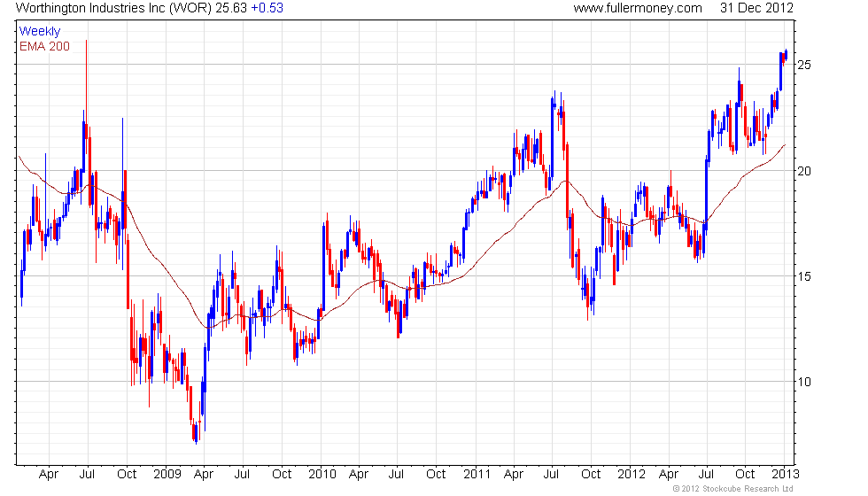868x496 pixels.
Task: Click the Weekly legend label
Action: point(40,32)
